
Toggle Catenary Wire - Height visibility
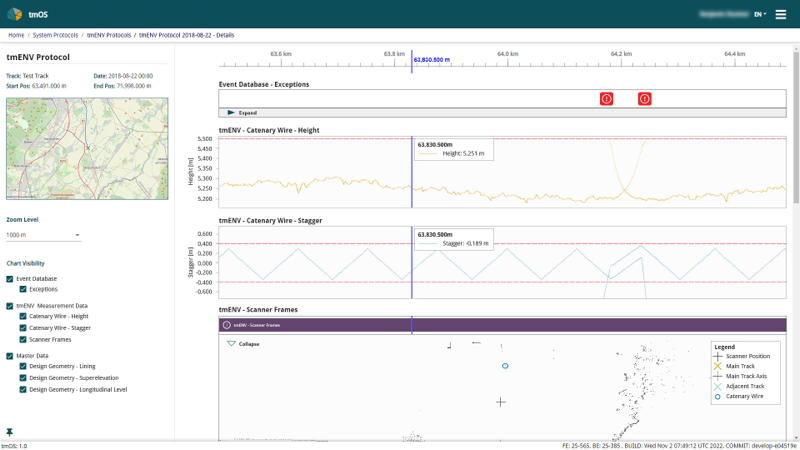(x=23, y=316)
